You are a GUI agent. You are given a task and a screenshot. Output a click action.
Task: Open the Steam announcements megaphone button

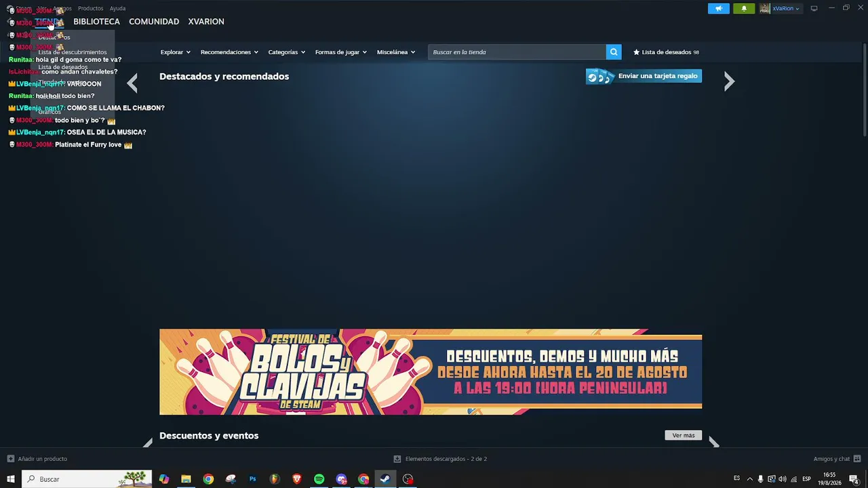[719, 9]
